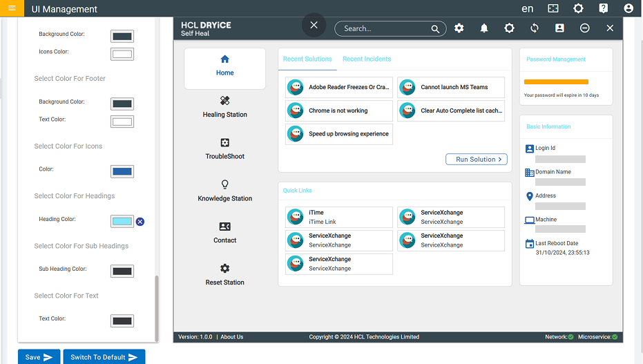Open the Contact section
Viewport: 643px width, 364px height.
[x=224, y=233]
